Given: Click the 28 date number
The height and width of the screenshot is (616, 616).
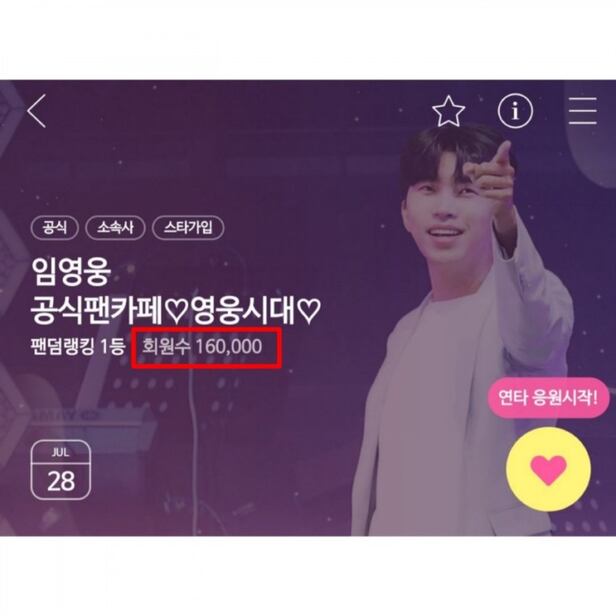Looking at the screenshot, I should 60,481.
